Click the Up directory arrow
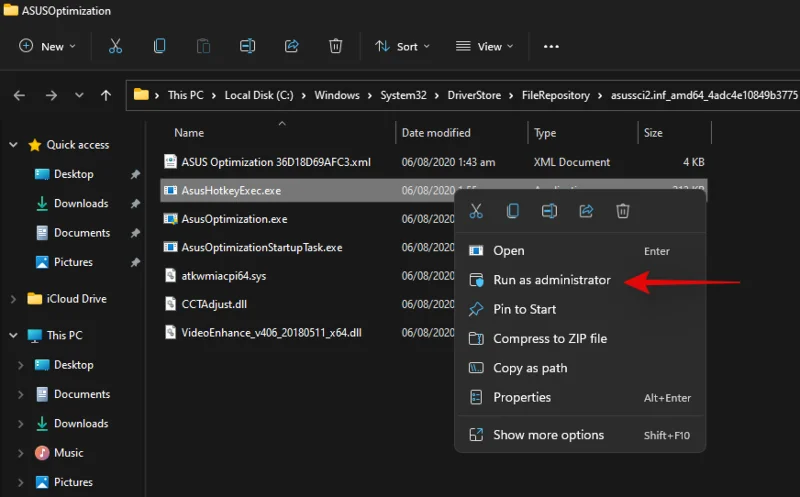Screen dimensions: 800x497 coord(106,96)
